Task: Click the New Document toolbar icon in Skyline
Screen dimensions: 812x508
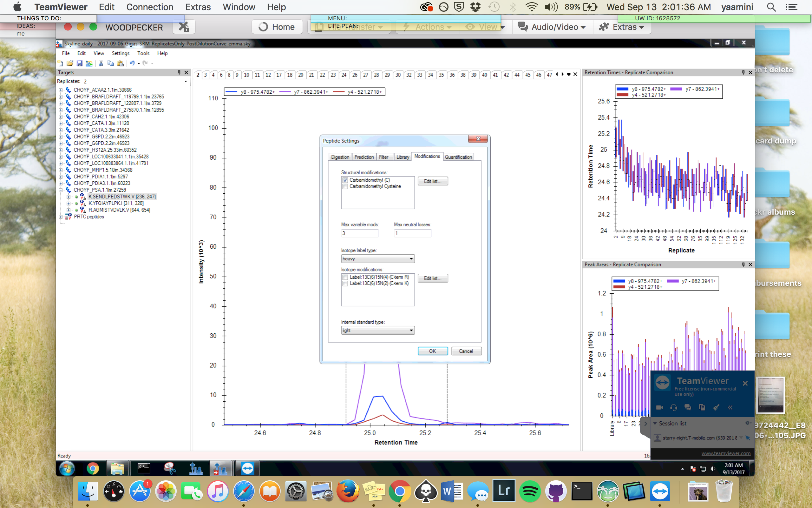Action: coord(60,63)
